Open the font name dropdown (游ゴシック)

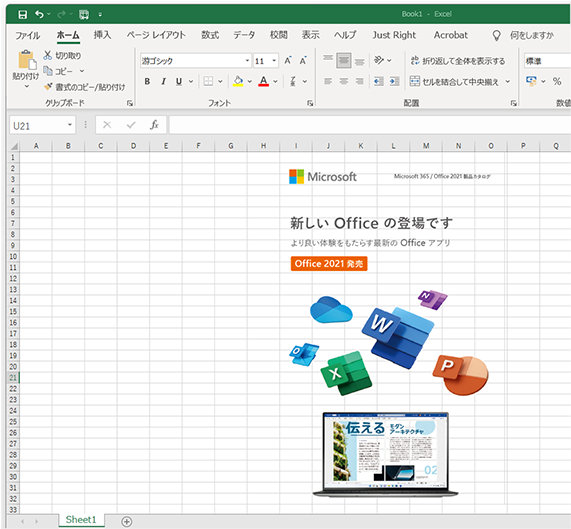[x=248, y=60]
